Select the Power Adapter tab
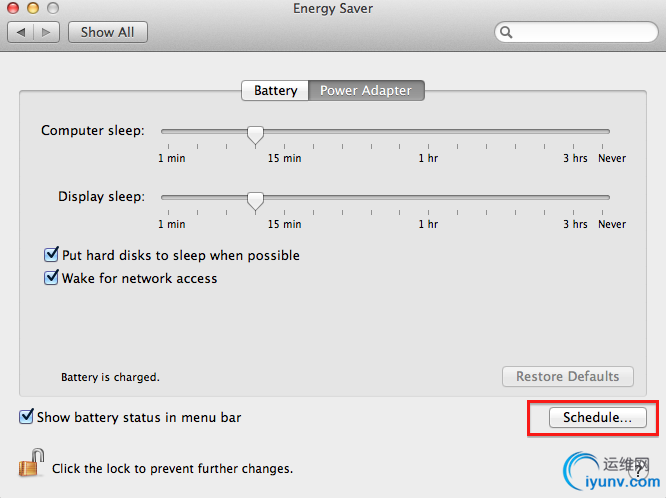Viewport: 666px width, 498px height. 366,91
